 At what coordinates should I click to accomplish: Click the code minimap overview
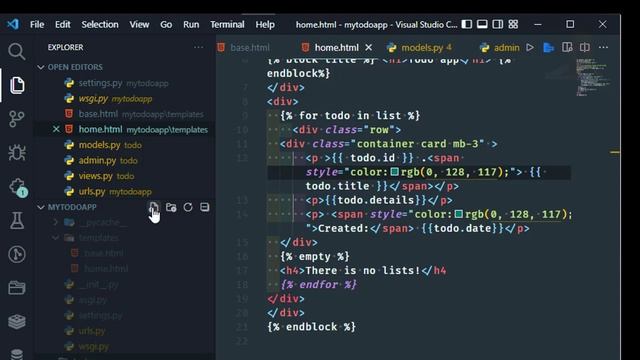click(593, 78)
